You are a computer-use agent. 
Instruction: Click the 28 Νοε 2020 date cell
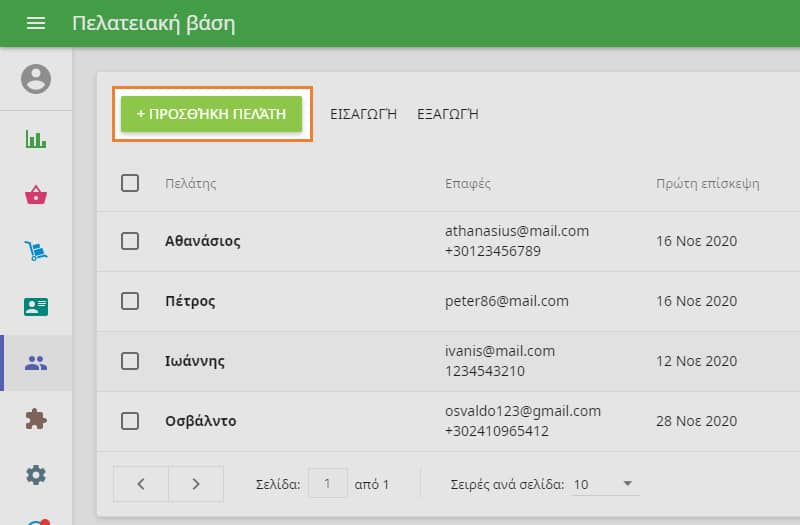pos(696,421)
